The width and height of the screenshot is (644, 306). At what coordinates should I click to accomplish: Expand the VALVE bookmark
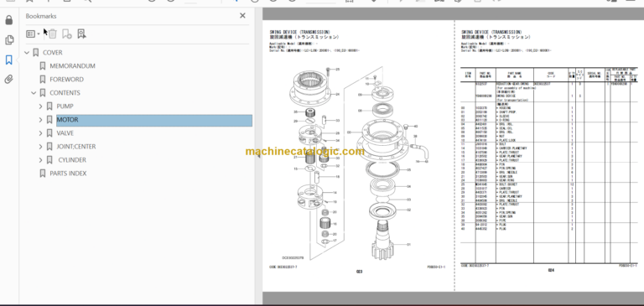tap(40, 133)
